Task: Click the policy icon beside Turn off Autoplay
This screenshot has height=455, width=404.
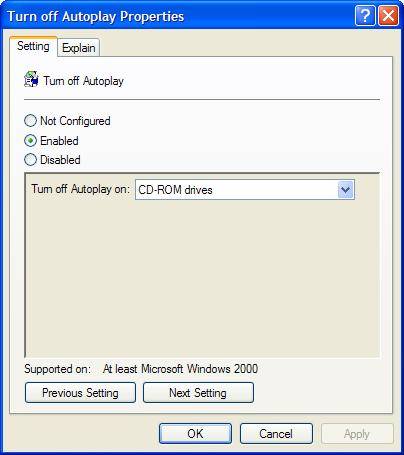Action: 31,80
